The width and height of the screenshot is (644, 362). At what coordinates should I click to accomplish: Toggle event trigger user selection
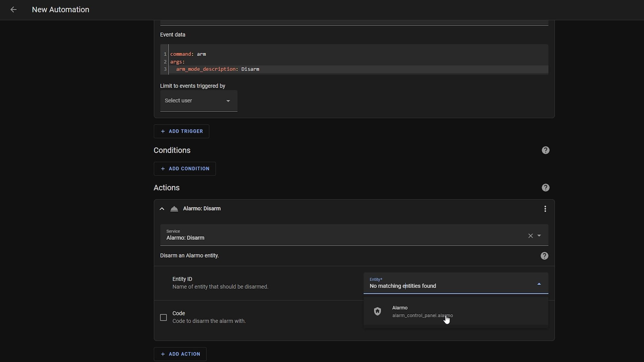228,101
